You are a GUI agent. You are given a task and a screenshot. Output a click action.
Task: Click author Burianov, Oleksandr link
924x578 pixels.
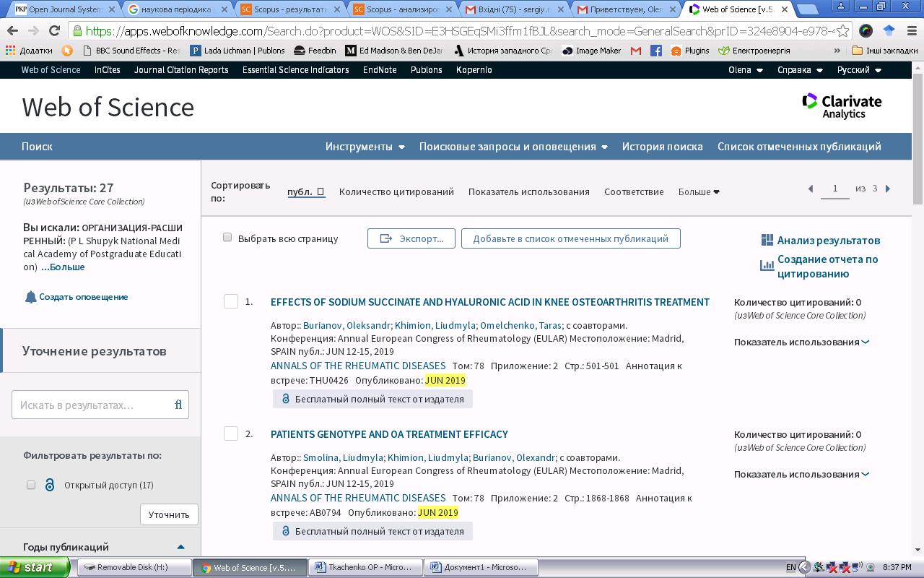click(346, 325)
